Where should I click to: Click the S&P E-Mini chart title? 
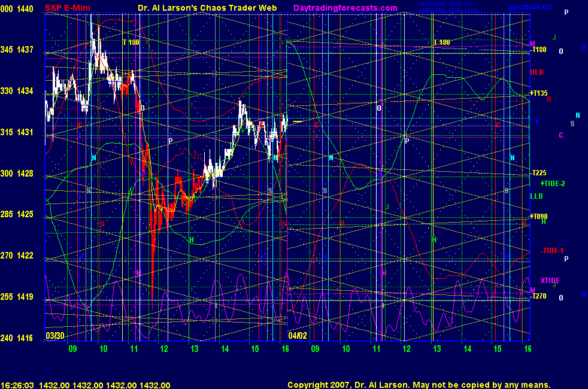(x=68, y=8)
